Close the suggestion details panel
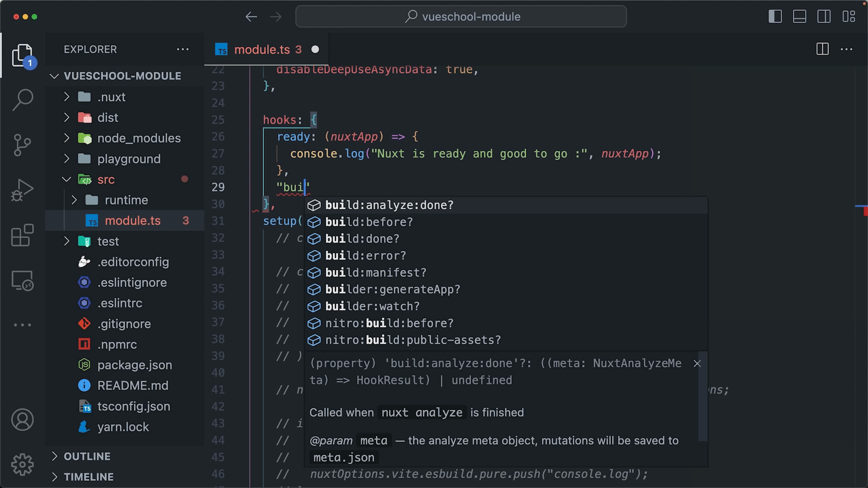The width and height of the screenshot is (868, 488). (697, 363)
